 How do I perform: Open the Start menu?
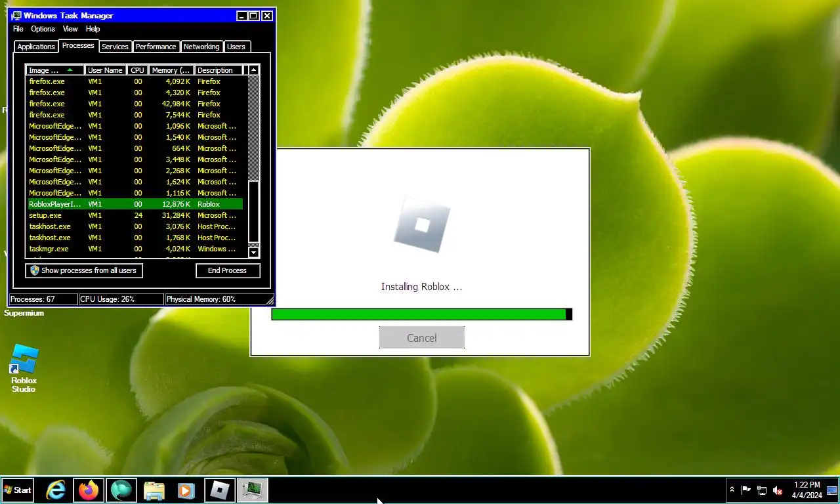coord(18,490)
